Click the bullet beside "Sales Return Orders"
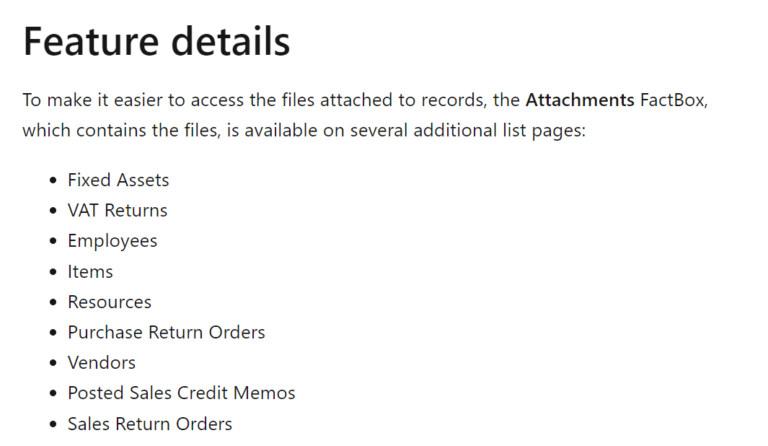 52,425
